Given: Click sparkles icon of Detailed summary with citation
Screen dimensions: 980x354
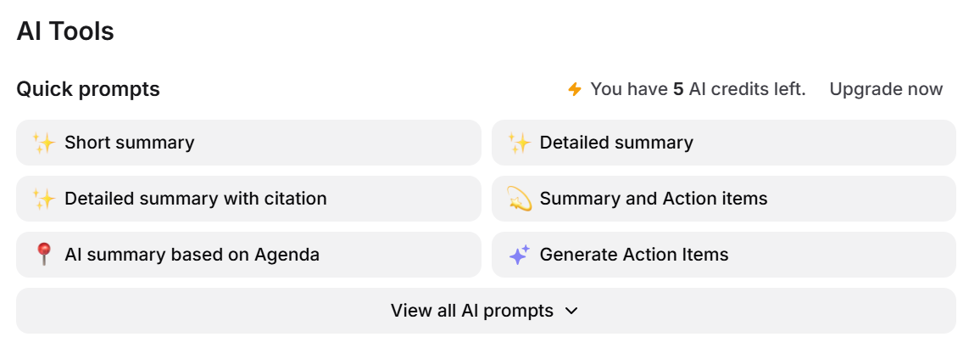Looking at the screenshot, I should point(43,199).
